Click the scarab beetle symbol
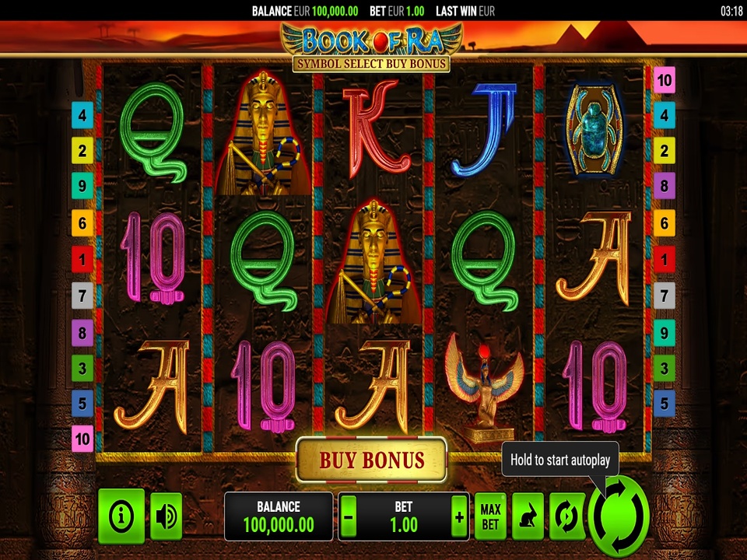Screen dimensions: 747x560 594,130
